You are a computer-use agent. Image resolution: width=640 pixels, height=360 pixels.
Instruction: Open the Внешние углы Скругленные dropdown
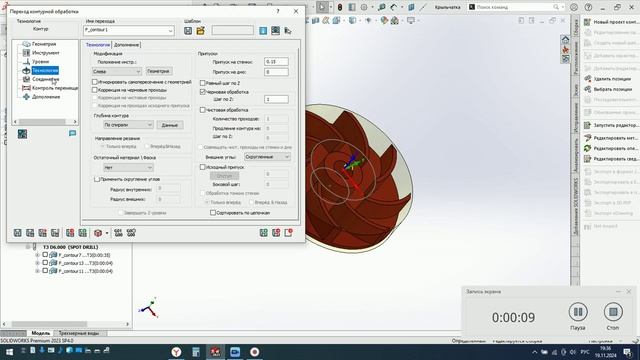click(x=267, y=157)
